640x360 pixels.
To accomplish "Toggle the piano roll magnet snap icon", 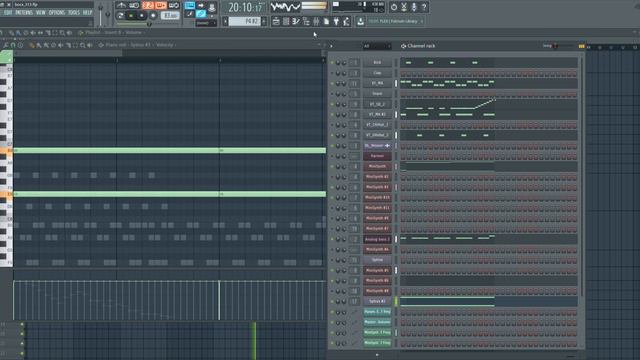I will coord(13,45).
